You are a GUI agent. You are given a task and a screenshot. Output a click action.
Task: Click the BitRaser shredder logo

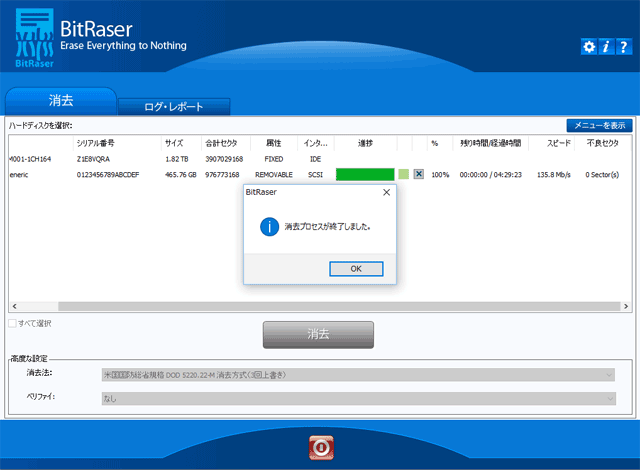point(35,38)
